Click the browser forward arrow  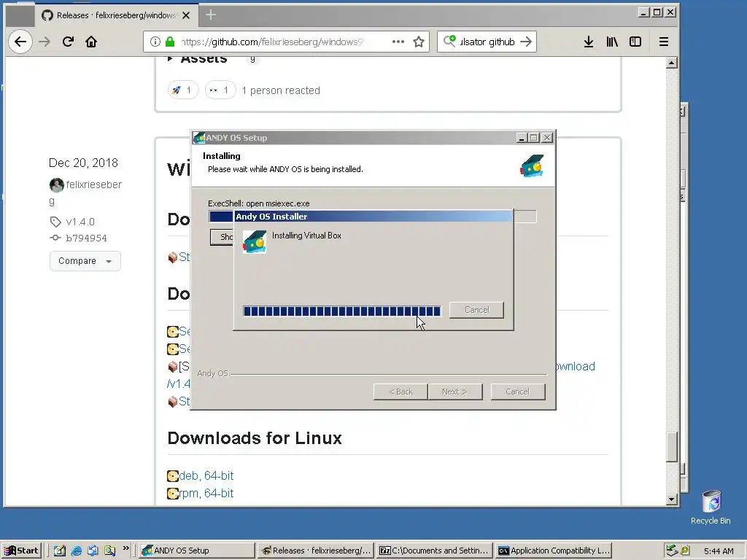(44, 42)
